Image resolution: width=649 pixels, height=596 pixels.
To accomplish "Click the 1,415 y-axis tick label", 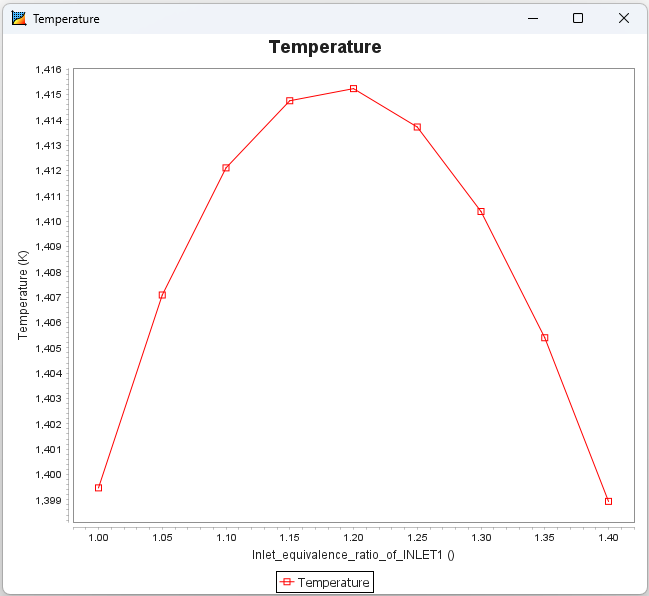I will click(x=48, y=95).
